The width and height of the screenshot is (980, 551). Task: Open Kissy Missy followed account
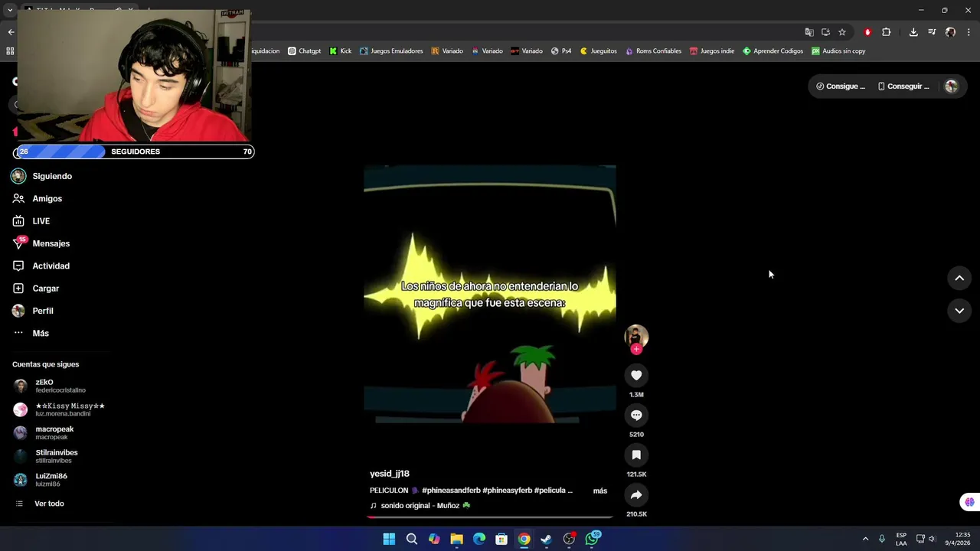coord(59,409)
